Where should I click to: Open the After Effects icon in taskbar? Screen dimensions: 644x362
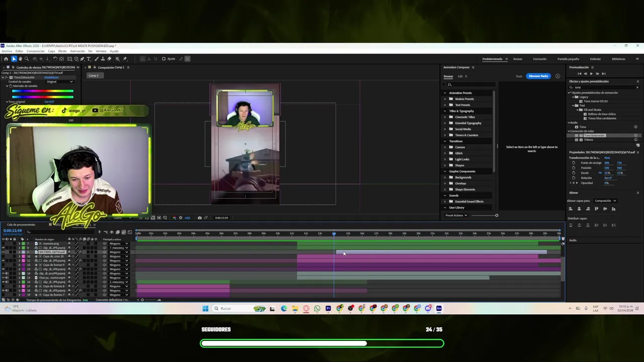point(439,308)
